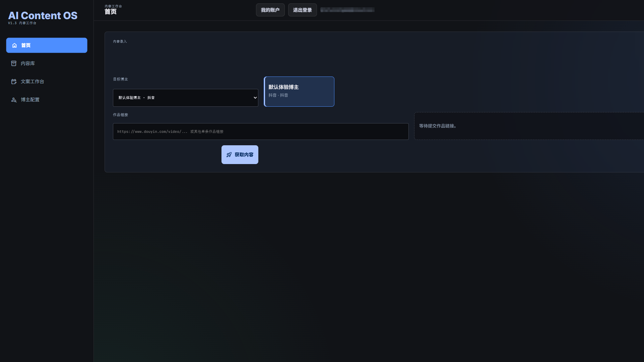644x362 pixels.
Task: Click the 博主配置 user-search icon
Action: point(14,100)
